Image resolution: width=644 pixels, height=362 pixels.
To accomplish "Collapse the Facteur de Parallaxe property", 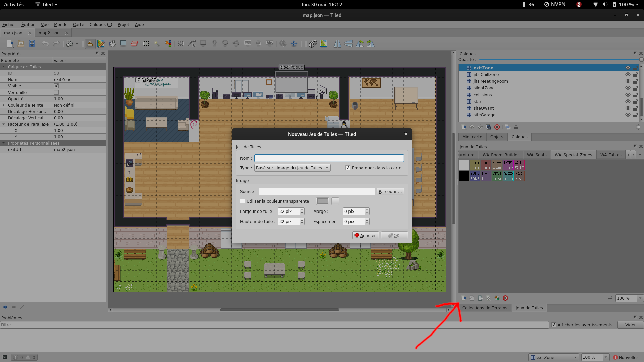I will click(4, 124).
